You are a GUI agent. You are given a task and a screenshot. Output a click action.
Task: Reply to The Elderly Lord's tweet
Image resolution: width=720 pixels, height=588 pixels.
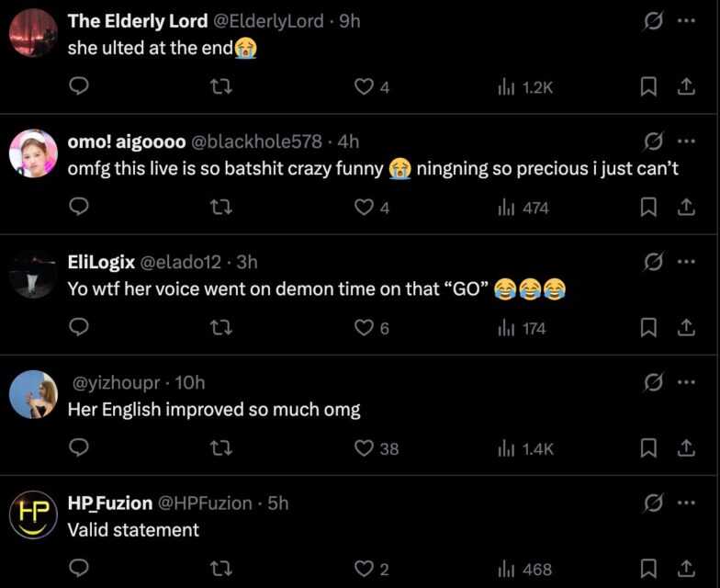80,87
